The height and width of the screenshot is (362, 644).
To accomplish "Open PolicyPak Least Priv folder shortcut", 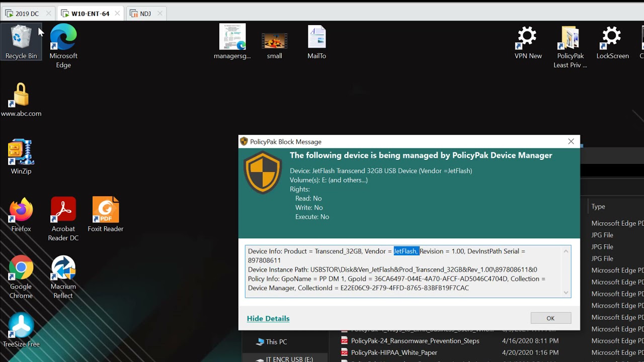I will coord(570,47).
